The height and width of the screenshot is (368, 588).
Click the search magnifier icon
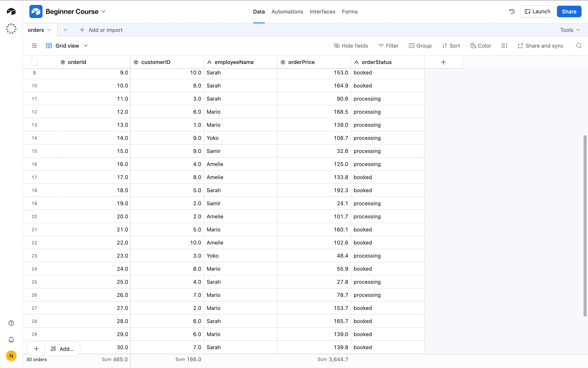[579, 46]
